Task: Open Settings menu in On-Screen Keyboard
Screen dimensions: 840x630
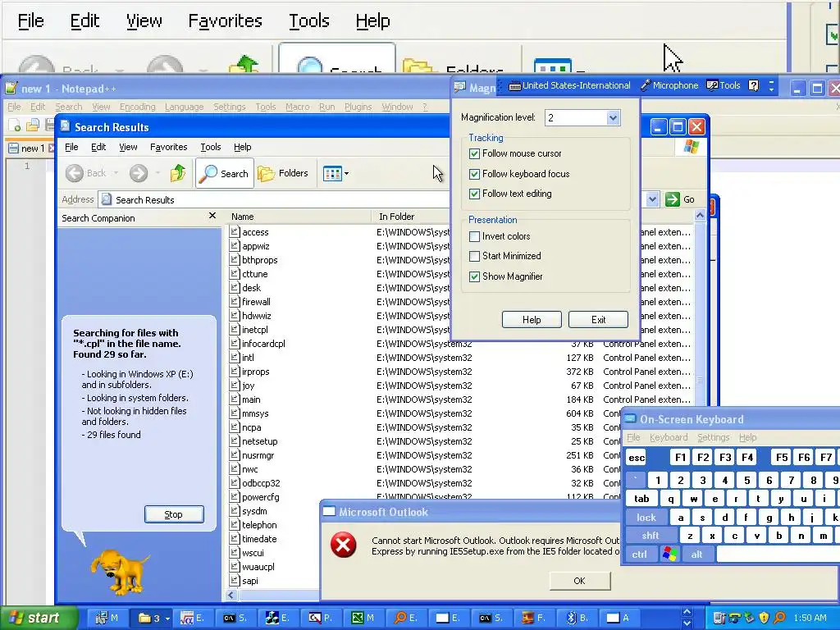Action: pyautogui.click(x=713, y=437)
